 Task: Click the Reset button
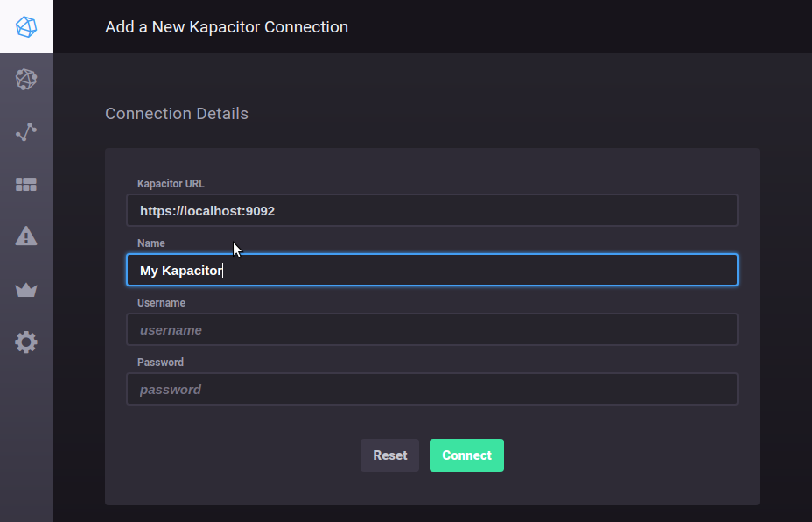point(389,455)
